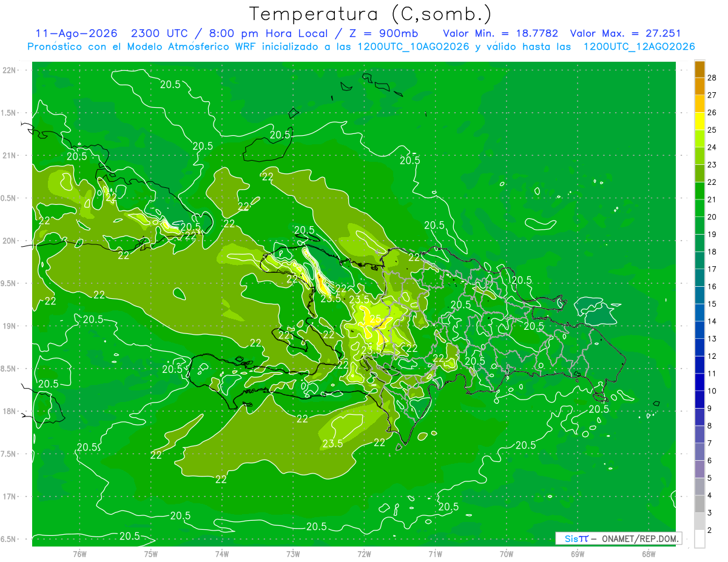Click the legend tick label "14"
728x562 pixels.
tap(712, 321)
